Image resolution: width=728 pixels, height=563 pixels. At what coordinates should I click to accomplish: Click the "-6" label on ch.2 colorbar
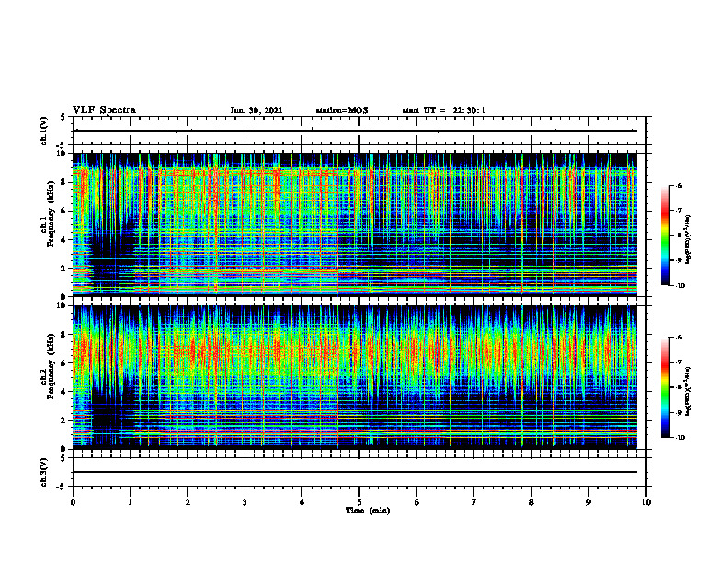point(678,338)
